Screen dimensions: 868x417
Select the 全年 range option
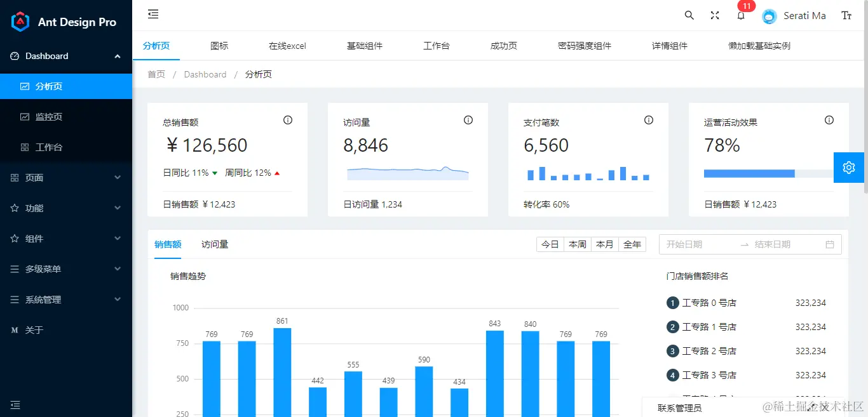click(632, 244)
